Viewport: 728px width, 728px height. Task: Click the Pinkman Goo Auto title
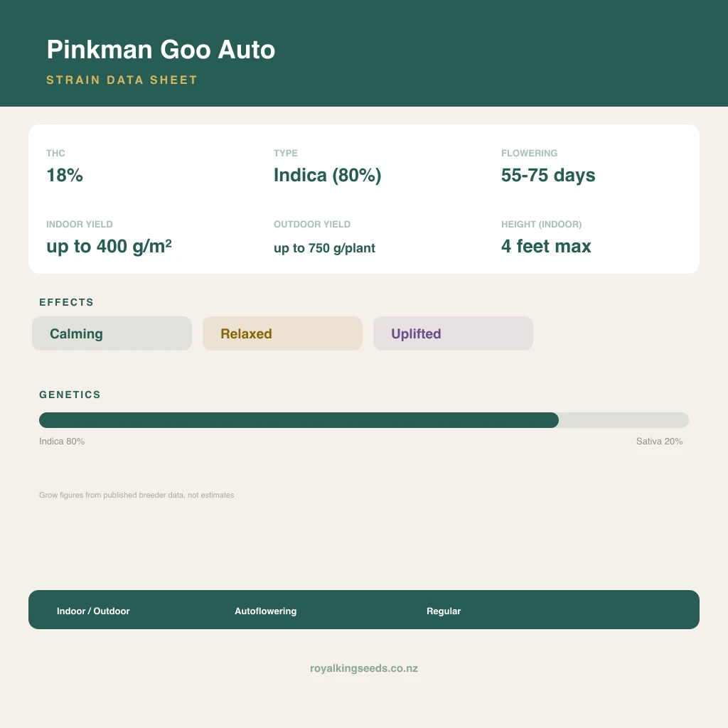(161, 49)
